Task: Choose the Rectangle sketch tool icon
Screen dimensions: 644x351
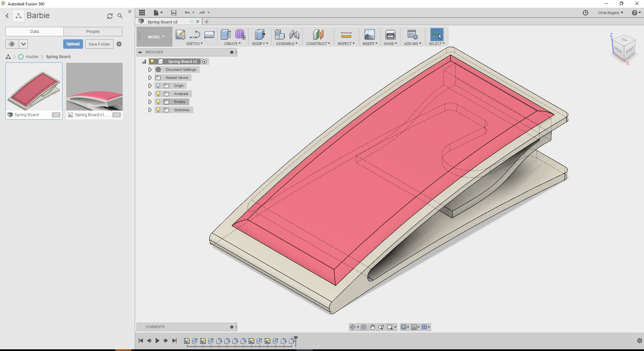Action: (x=209, y=35)
